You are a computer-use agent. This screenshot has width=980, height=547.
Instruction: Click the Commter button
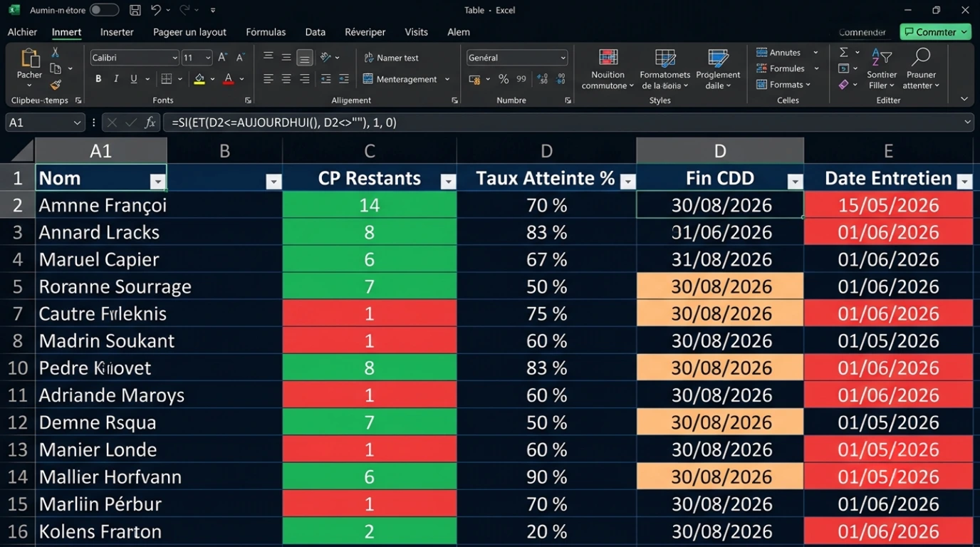(935, 32)
